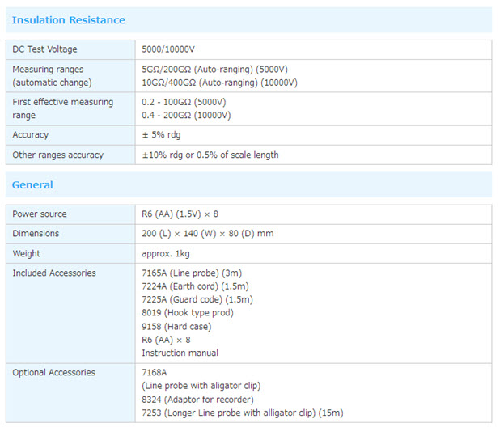Select the Instruction manual entry

coord(180,353)
